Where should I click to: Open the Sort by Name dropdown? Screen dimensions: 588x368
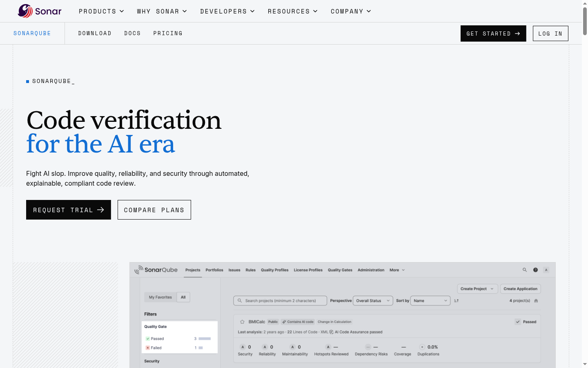click(430, 301)
